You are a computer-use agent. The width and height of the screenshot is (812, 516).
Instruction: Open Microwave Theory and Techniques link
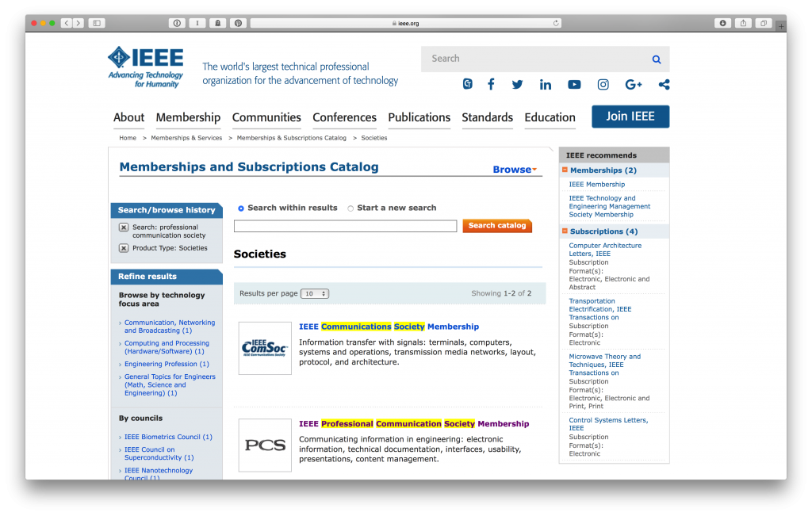click(604, 365)
